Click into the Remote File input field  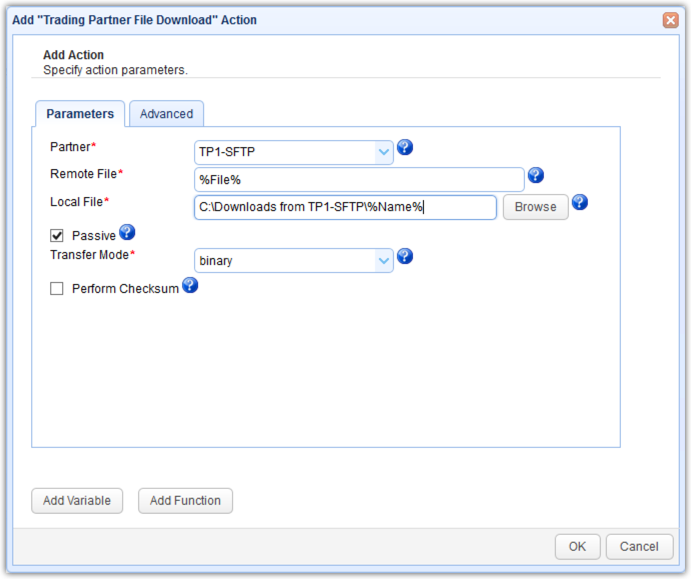click(359, 179)
